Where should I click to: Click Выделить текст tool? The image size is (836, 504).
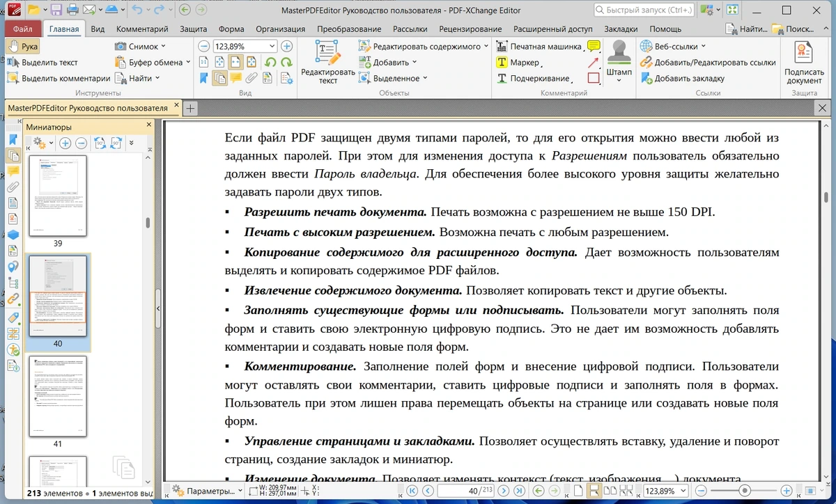click(42, 62)
